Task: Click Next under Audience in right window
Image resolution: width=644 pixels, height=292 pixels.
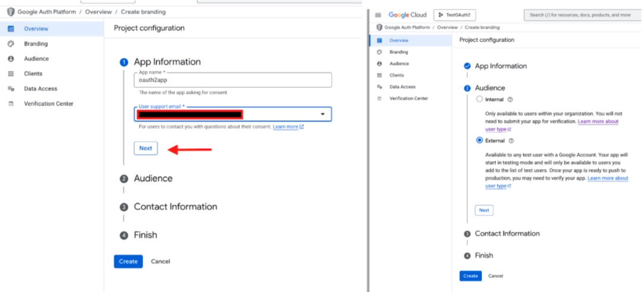Action: (x=484, y=210)
